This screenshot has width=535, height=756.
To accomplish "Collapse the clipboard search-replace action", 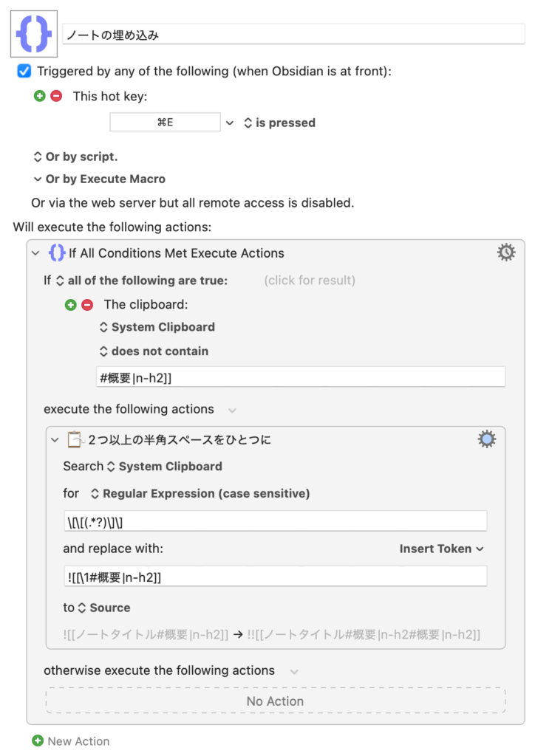I will (55, 439).
